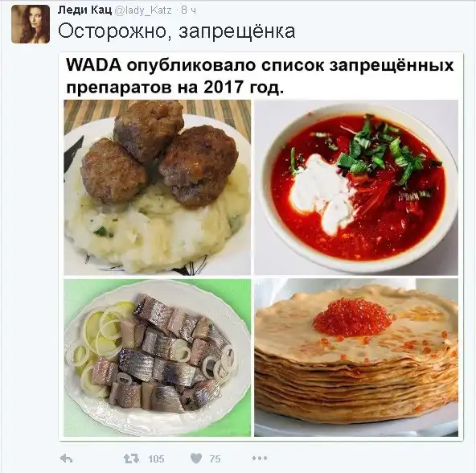Click the reply arrow icon
This screenshot has width=476, height=473.
[x=66, y=459]
